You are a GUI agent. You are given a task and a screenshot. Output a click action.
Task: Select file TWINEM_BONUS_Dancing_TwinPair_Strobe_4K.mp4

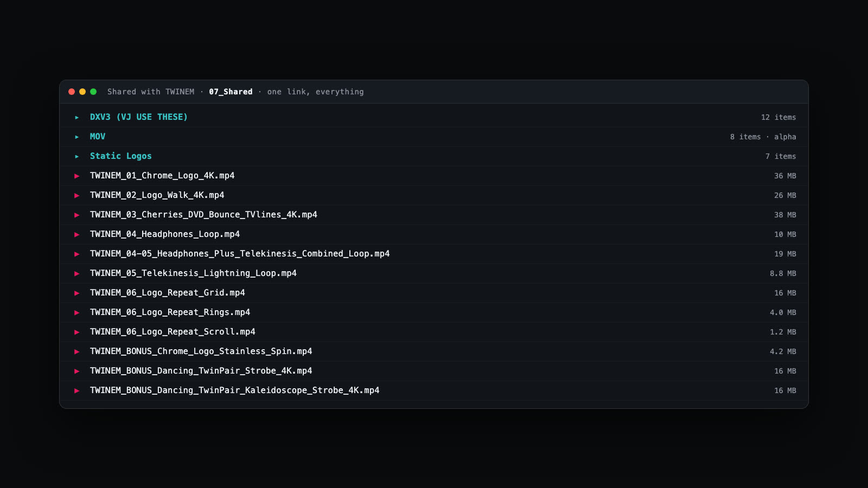pyautogui.click(x=201, y=371)
